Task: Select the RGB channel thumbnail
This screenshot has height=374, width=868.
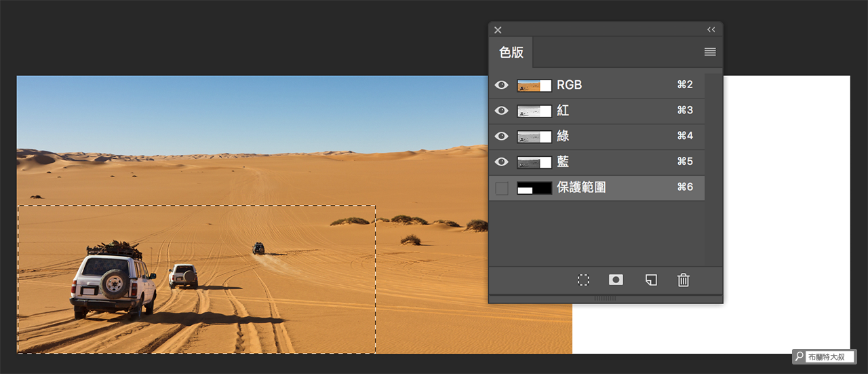Action: coord(534,86)
